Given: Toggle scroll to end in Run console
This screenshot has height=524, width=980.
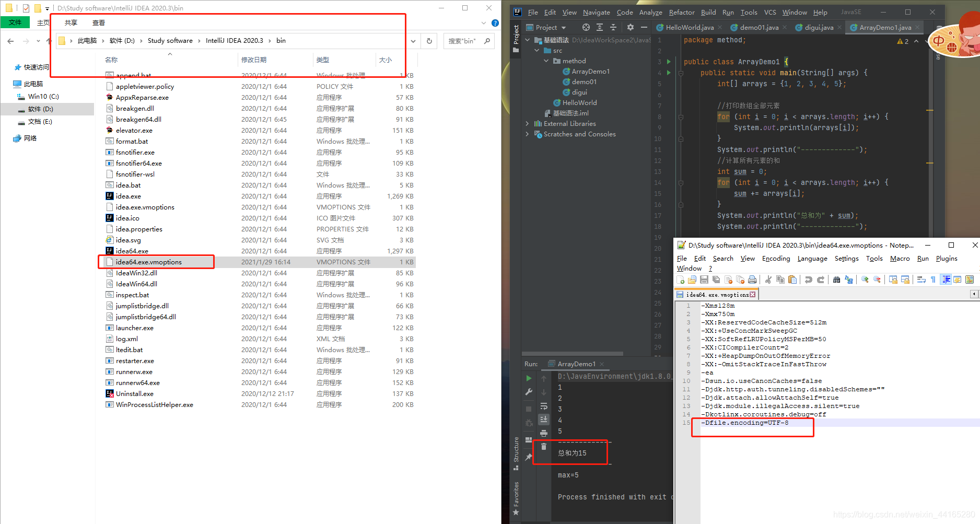Looking at the screenshot, I should (x=544, y=420).
